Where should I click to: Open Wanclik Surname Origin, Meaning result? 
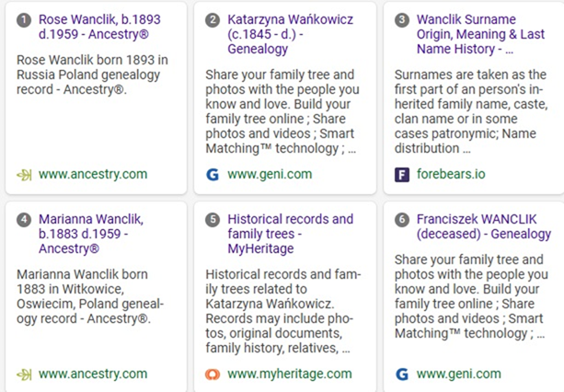pos(480,34)
